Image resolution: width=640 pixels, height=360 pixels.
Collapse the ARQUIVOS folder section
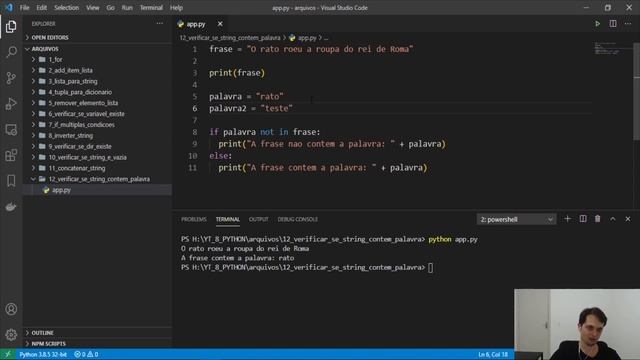coord(97,49)
